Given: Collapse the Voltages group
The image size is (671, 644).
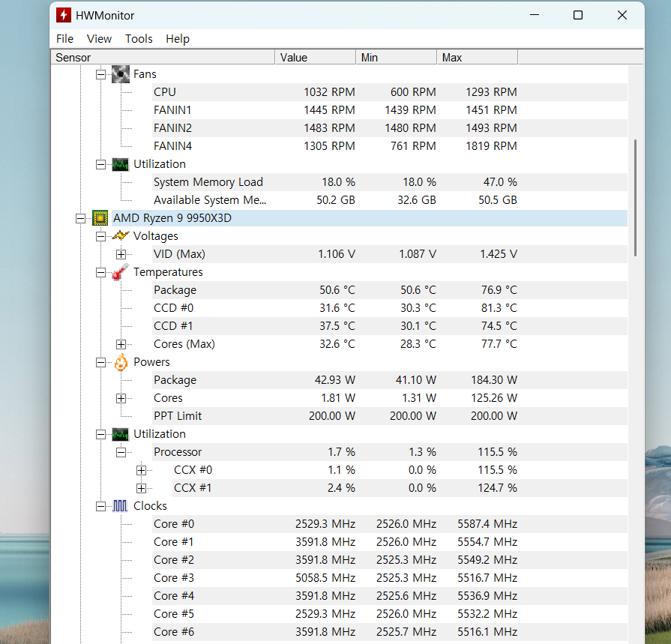Looking at the screenshot, I should (100, 236).
